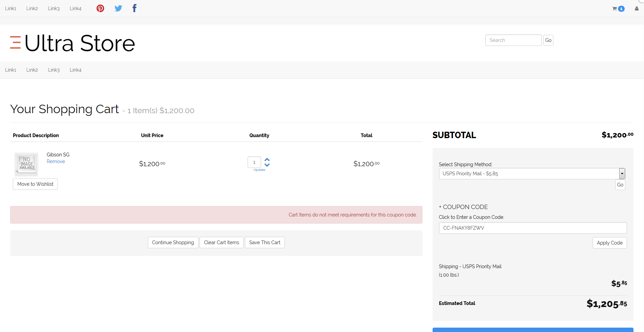644x332 pixels.
Task: Open the Facebook icon
Action: pyautogui.click(x=134, y=8)
